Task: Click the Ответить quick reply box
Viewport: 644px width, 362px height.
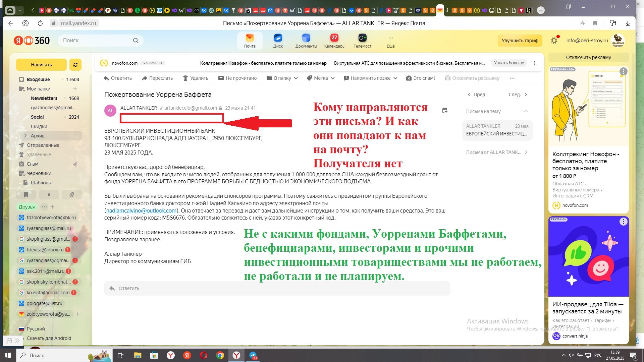Action: click(x=277, y=288)
